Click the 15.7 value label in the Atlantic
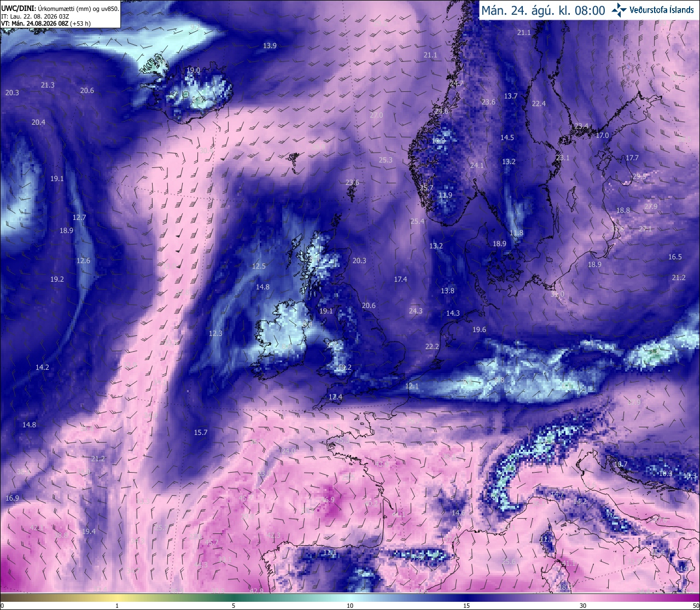The height and width of the screenshot is (610, 700). click(201, 433)
